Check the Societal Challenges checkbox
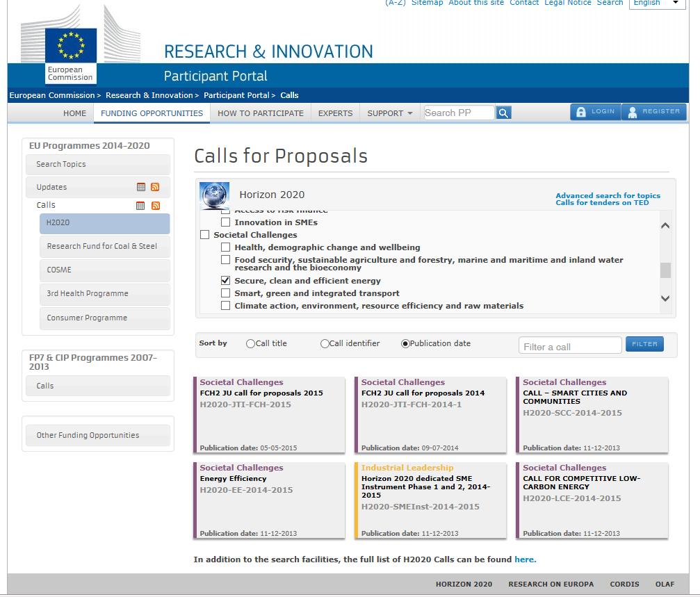 [x=205, y=235]
